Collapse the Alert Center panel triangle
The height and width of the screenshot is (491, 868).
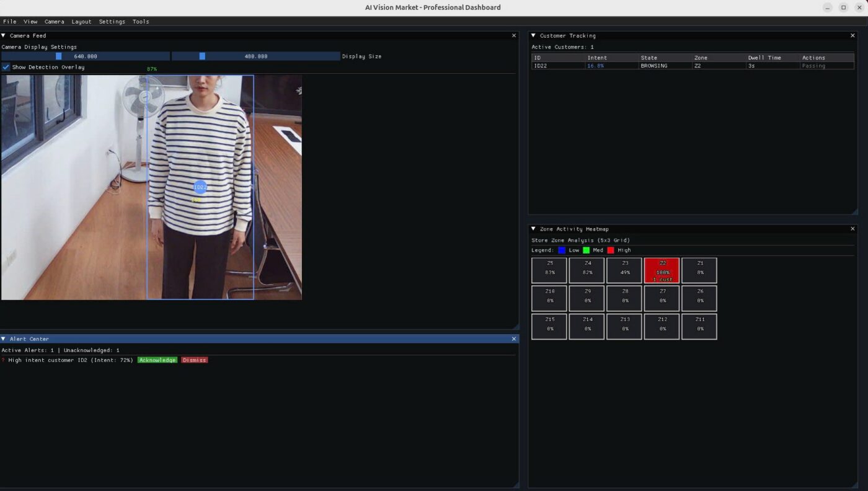[x=4, y=338]
